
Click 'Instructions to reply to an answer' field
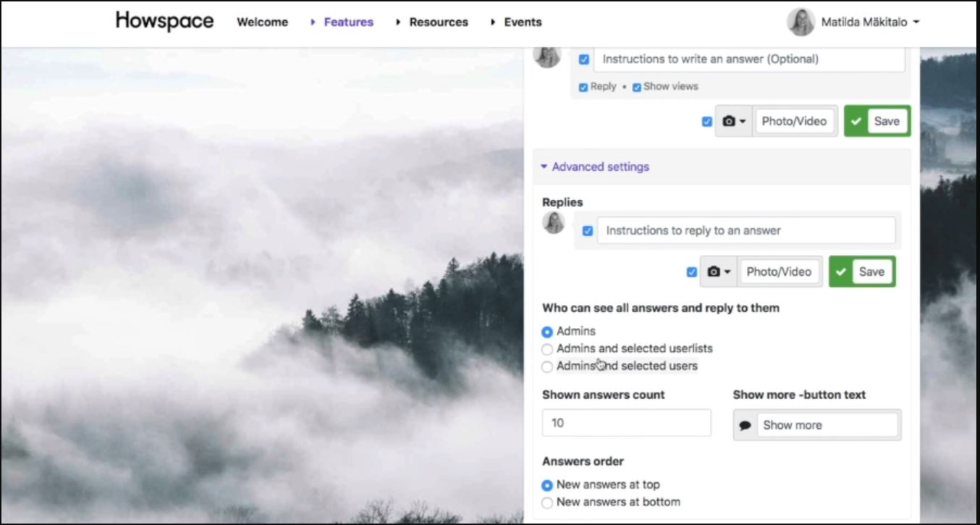click(x=746, y=231)
